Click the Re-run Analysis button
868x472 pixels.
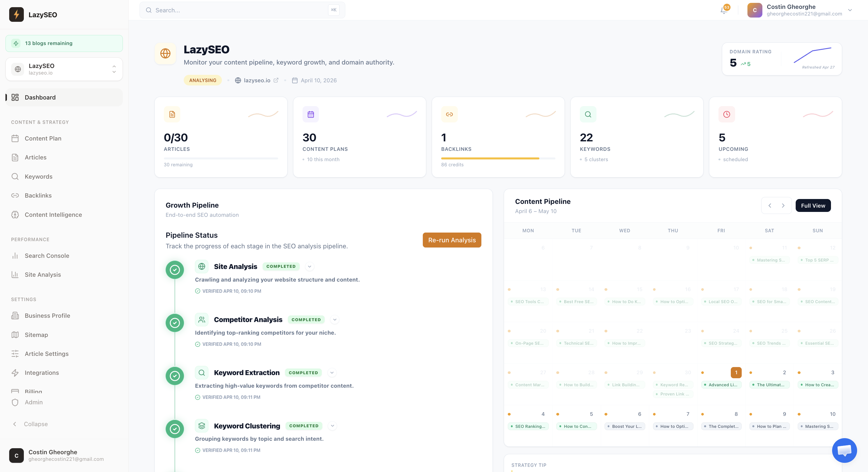pos(452,240)
